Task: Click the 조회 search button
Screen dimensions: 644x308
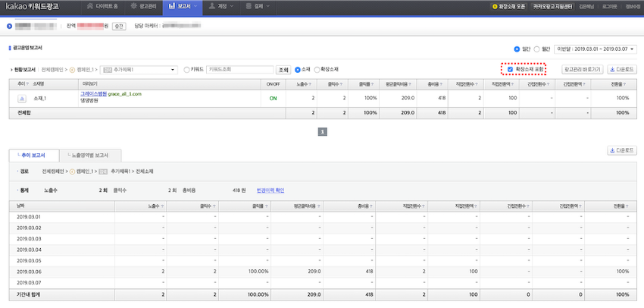Action: point(283,70)
